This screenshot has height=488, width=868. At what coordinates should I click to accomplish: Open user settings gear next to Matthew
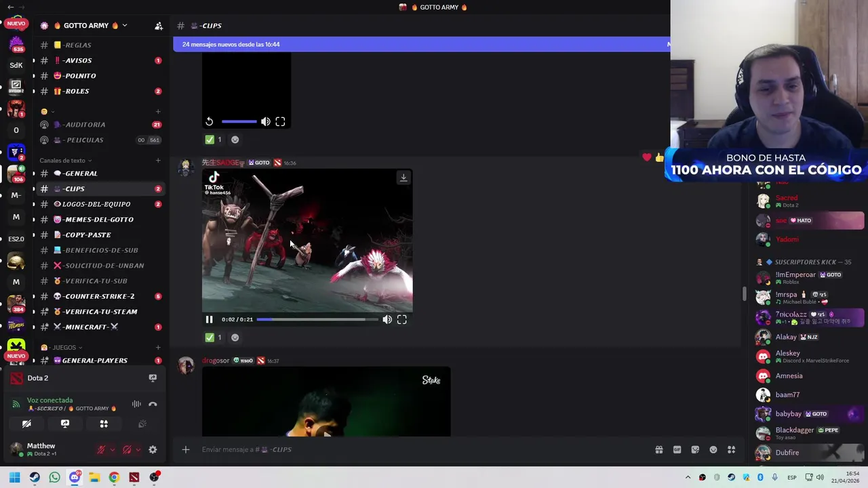point(153,449)
